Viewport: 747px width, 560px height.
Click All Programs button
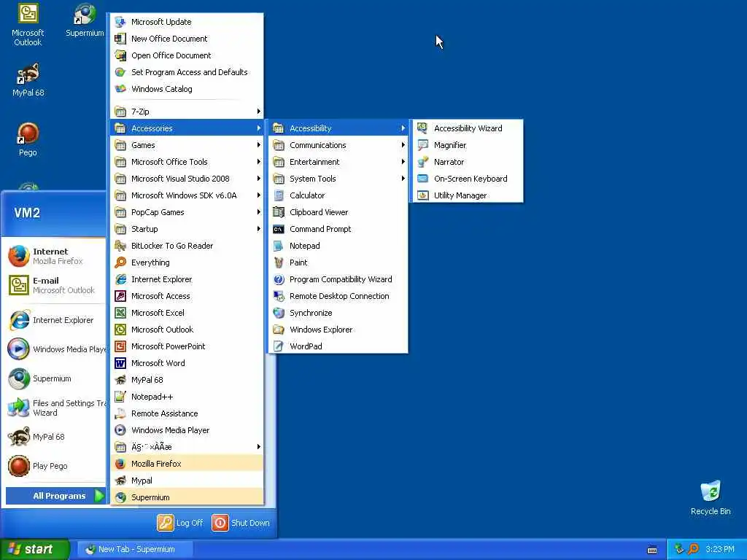[55, 496]
